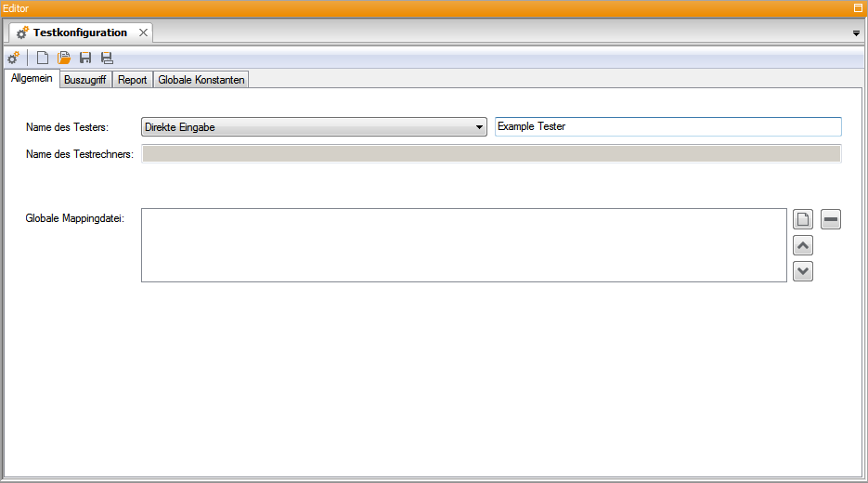Remove the selected mapping file with minus button
Viewport: 868px width, 483px height.
coord(830,219)
